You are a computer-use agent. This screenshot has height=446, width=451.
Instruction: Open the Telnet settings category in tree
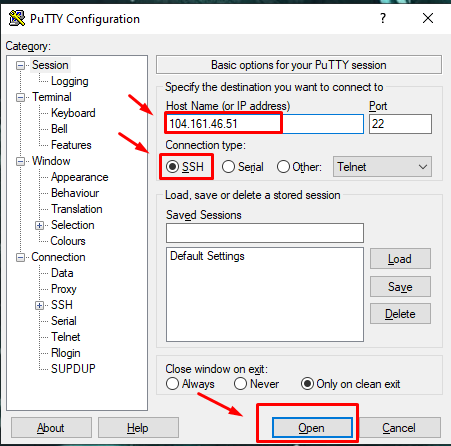pyautogui.click(x=66, y=337)
